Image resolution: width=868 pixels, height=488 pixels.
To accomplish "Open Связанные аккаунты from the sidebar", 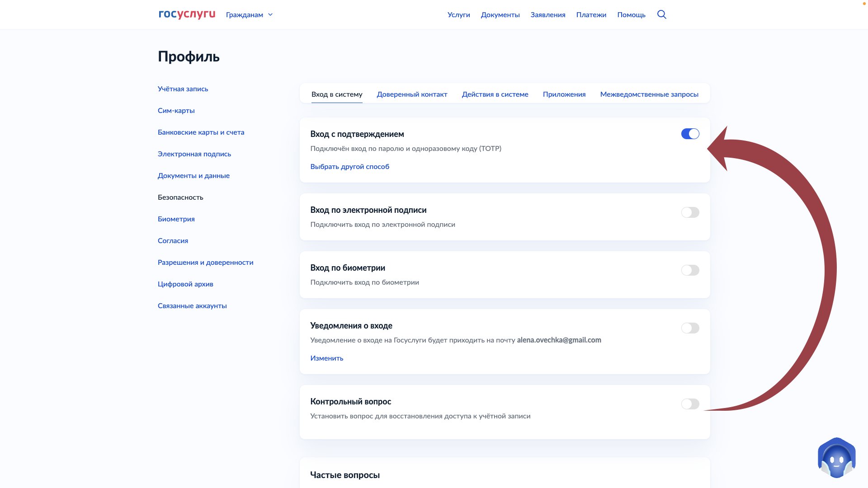I will click(x=192, y=305).
